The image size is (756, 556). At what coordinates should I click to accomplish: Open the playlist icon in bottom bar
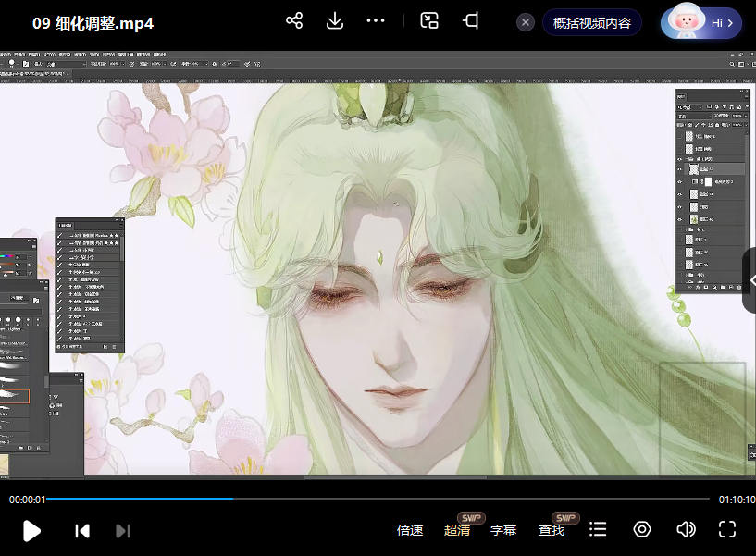point(599,529)
